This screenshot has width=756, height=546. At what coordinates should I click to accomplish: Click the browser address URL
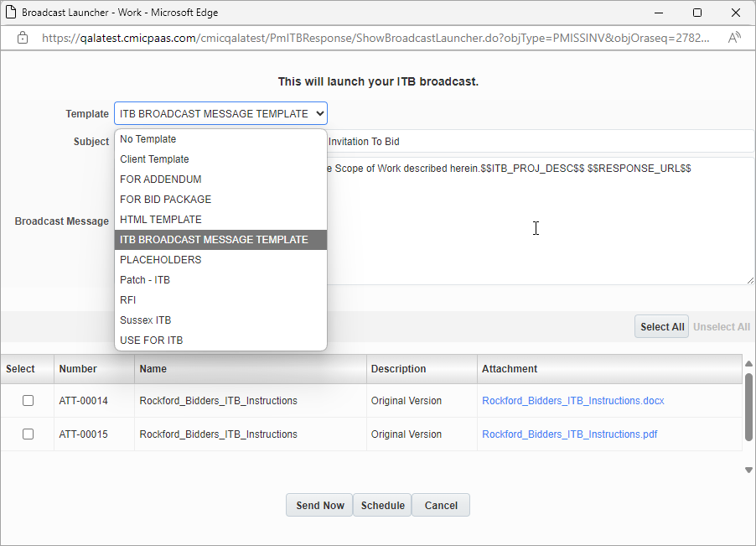point(375,38)
